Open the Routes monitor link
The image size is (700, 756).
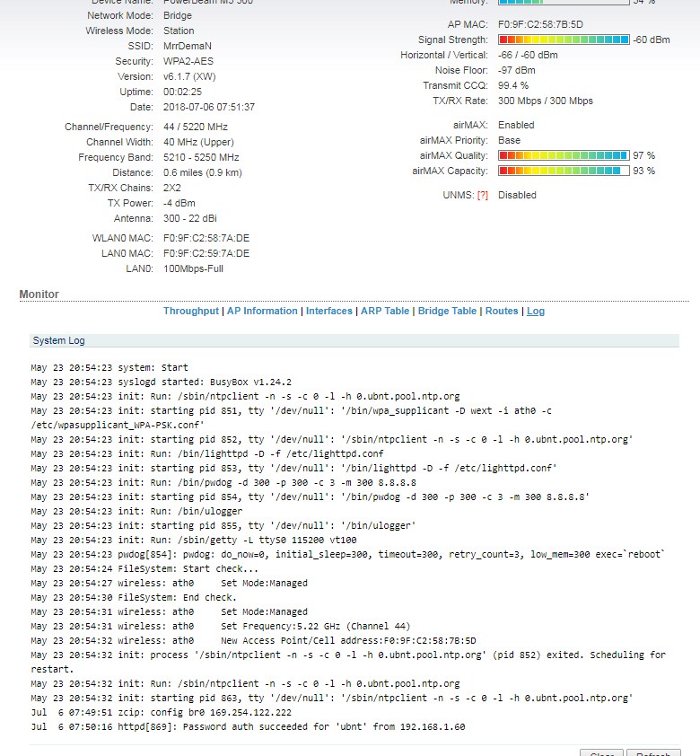(x=502, y=311)
